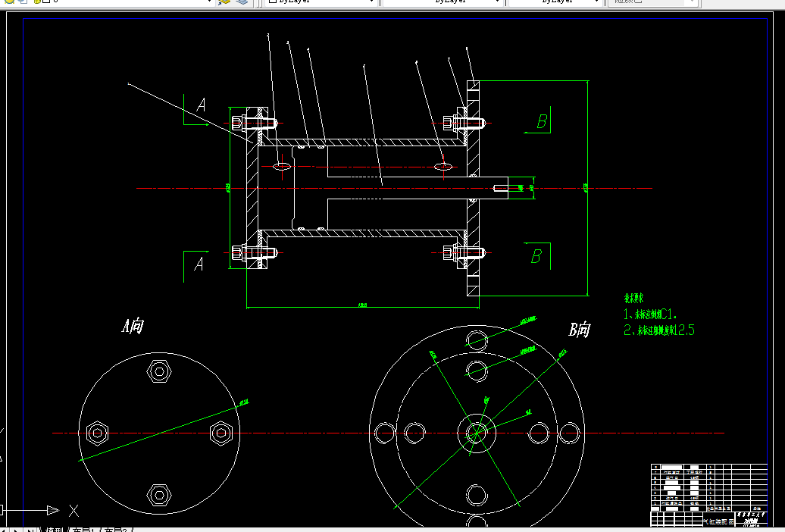This screenshot has width=785, height=532.
Task: Select the threaded hole at piston rod end
Action: tap(500, 189)
